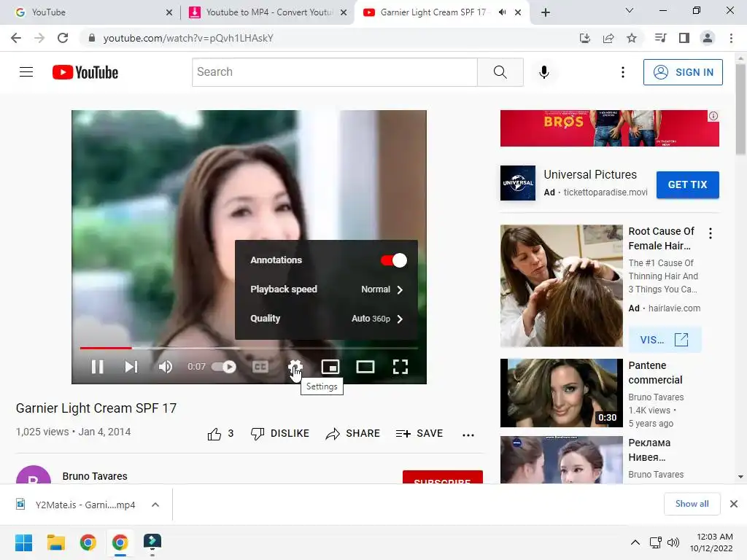Switch to theater mode
Image resolution: width=747 pixels, height=560 pixels.
click(365, 367)
